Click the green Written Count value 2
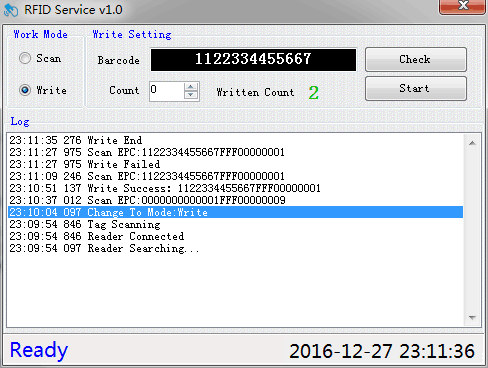 click(313, 92)
